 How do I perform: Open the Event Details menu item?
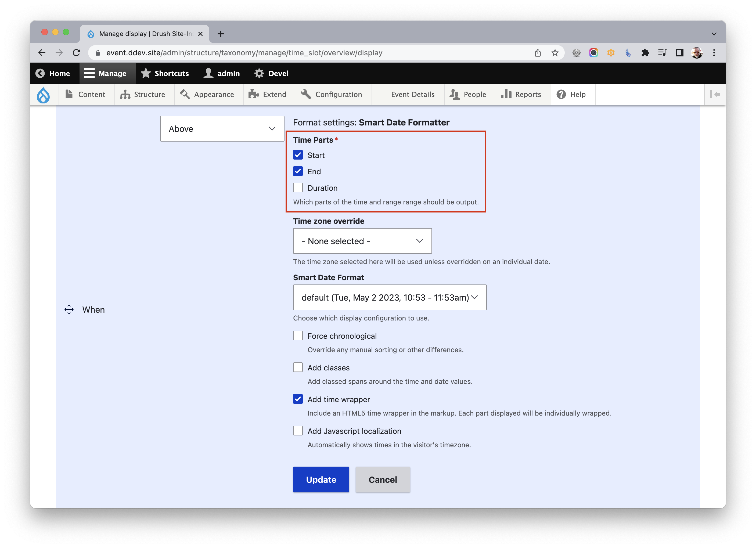coord(413,94)
